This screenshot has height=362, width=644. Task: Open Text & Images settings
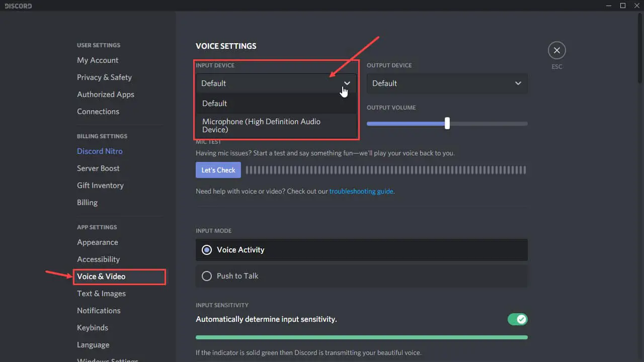pyautogui.click(x=101, y=294)
